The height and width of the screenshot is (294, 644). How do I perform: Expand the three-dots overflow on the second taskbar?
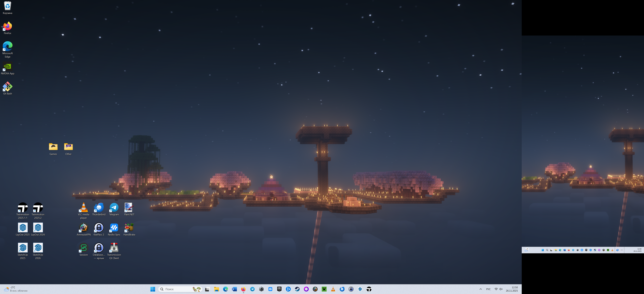pyautogui.click(x=621, y=250)
